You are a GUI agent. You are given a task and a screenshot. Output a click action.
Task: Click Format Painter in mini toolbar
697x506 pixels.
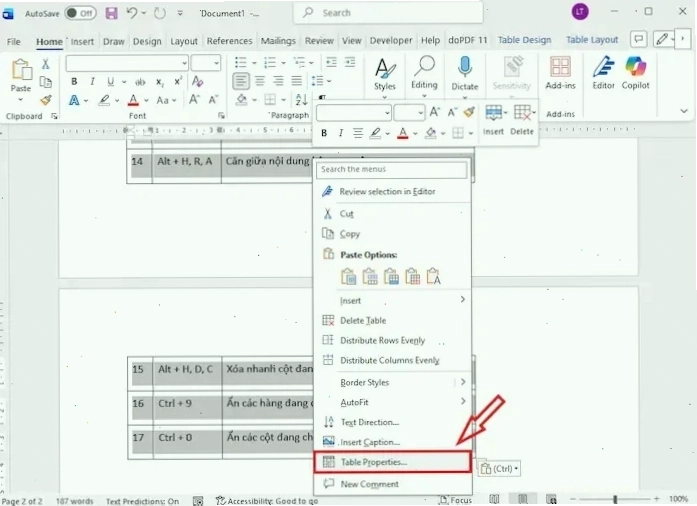[469, 112]
